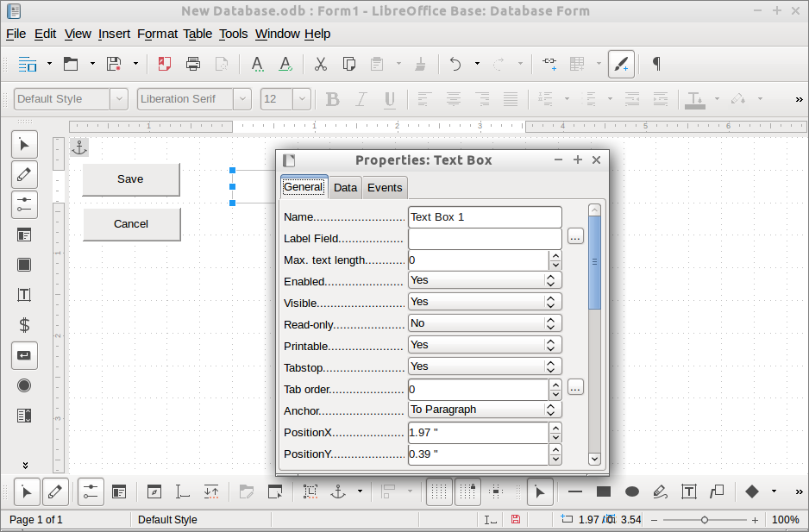Click the Undo arrow icon

[x=455, y=64]
